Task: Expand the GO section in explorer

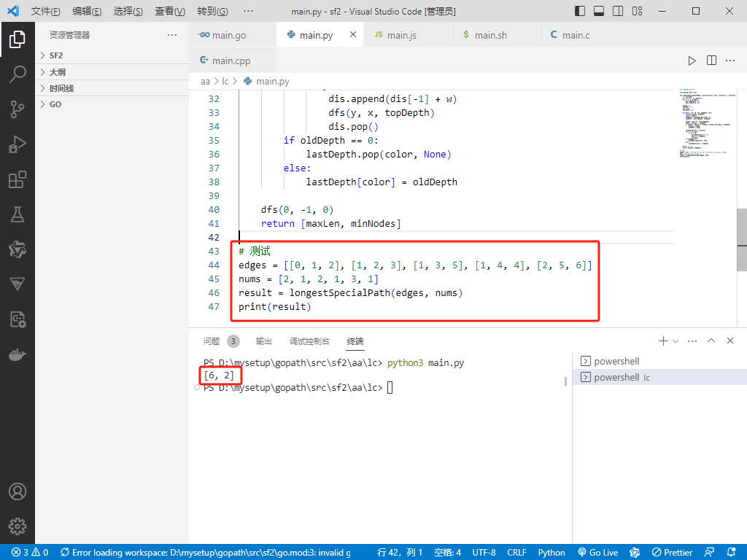Action: pos(112,104)
